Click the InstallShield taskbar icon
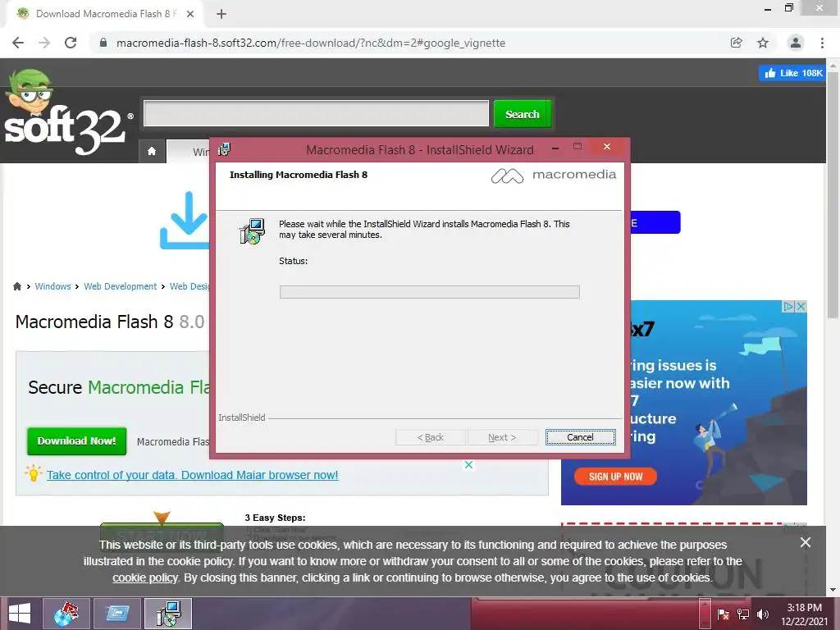 click(x=168, y=614)
